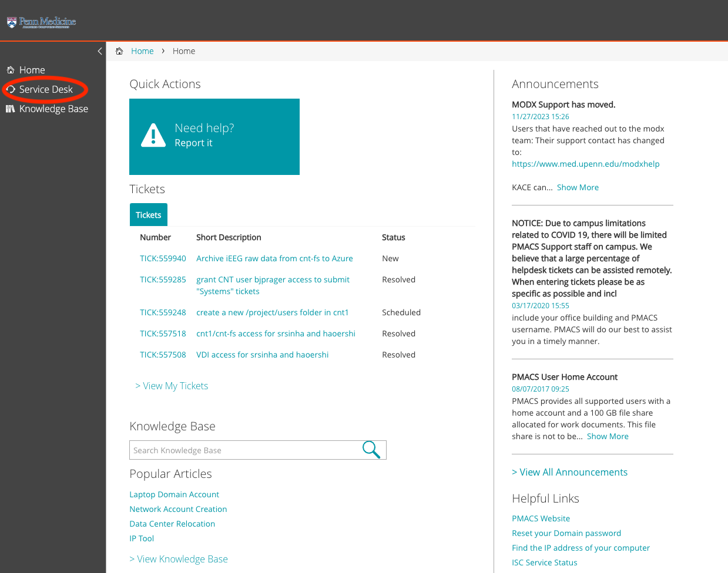
Task: Click the New status of TICK:559940
Action: [390, 258]
